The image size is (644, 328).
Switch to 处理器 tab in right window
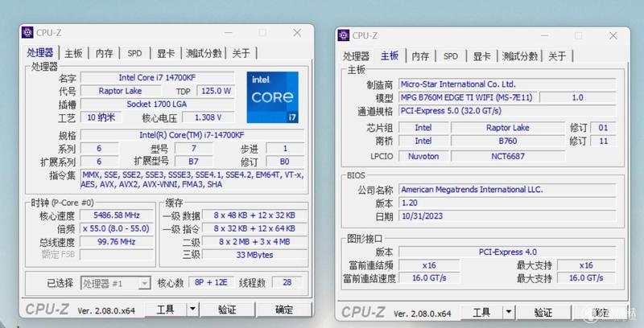click(x=356, y=56)
